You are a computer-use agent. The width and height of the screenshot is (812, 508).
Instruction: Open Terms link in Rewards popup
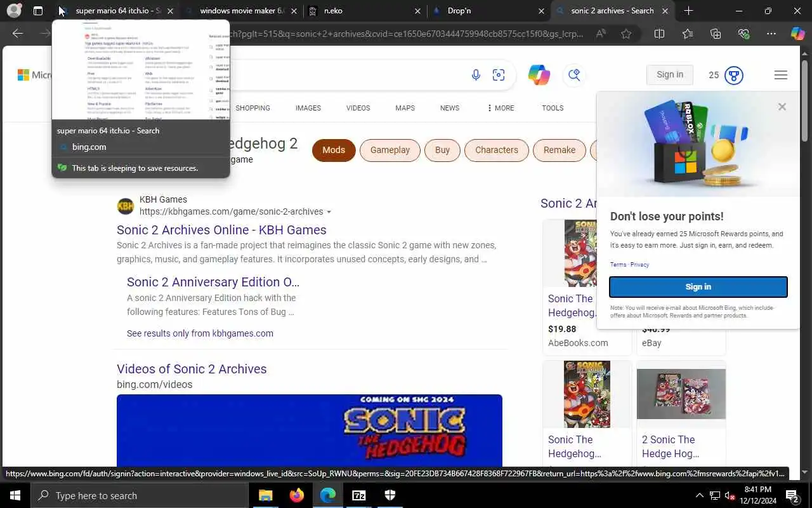pos(618,265)
